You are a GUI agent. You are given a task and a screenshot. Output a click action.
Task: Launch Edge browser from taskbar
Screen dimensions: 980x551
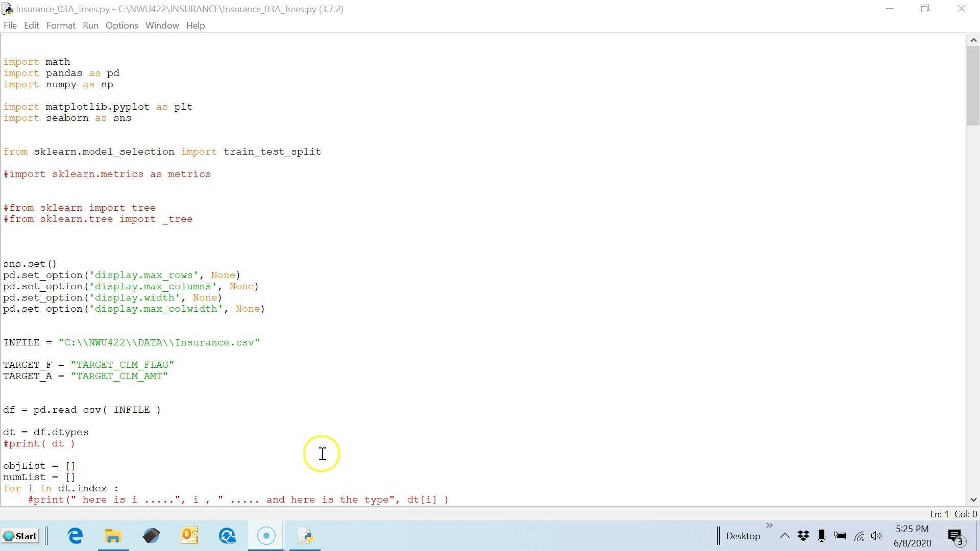tap(75, 536)
